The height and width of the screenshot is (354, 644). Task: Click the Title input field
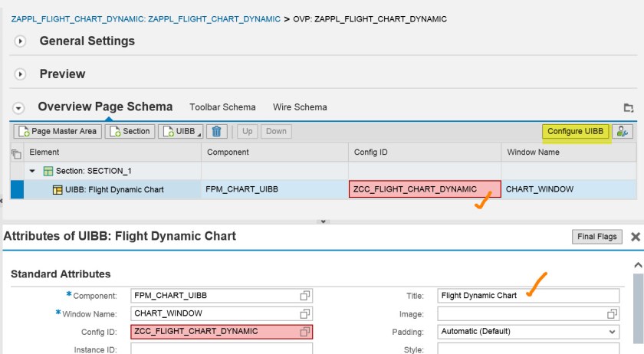(527, 295)
